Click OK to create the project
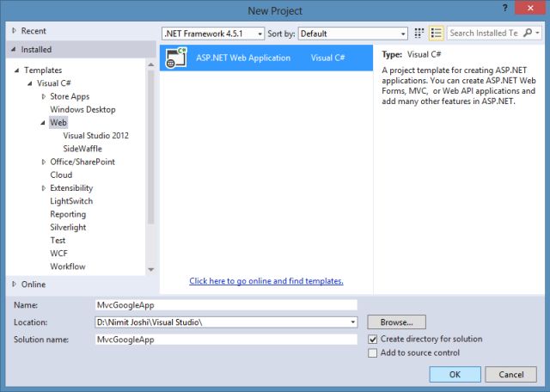Screen dimensions: 550x392 (x=455, y=375)
